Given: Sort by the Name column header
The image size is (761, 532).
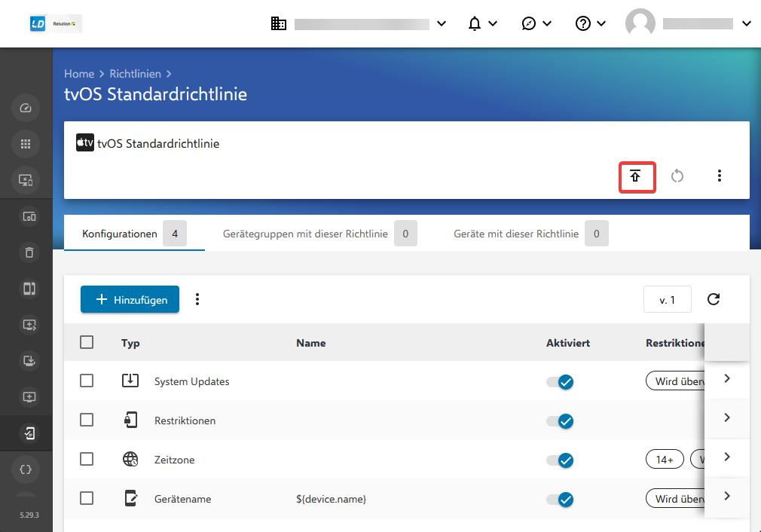Looking at the screenshot, I should click(x=311, y=343).
